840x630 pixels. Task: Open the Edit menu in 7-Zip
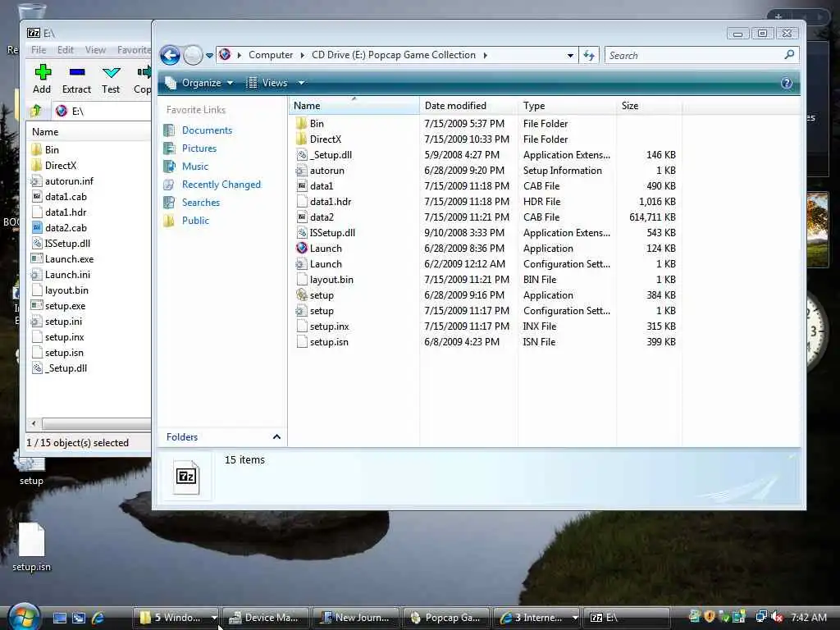pos(66,50)
